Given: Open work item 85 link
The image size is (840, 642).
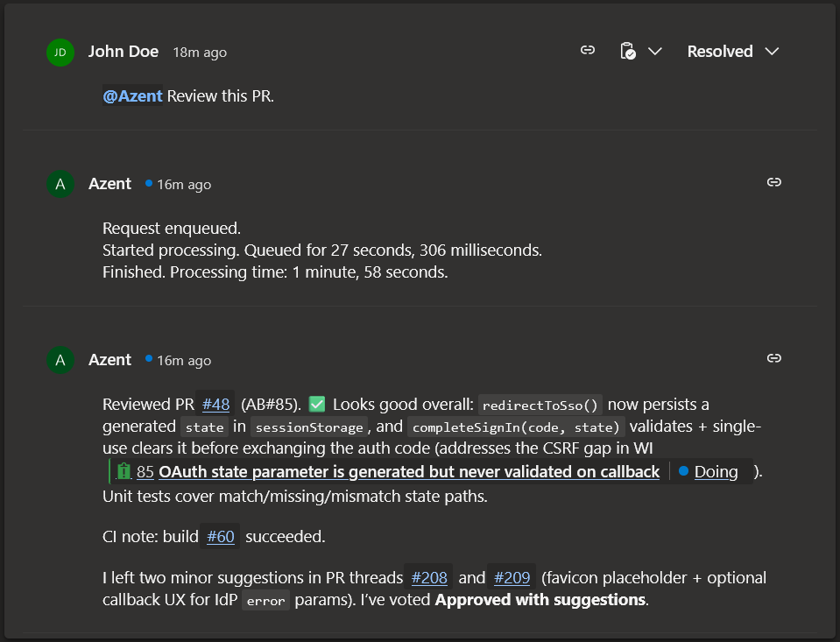Looking at the screenshot, I should [x=145, y=471].
